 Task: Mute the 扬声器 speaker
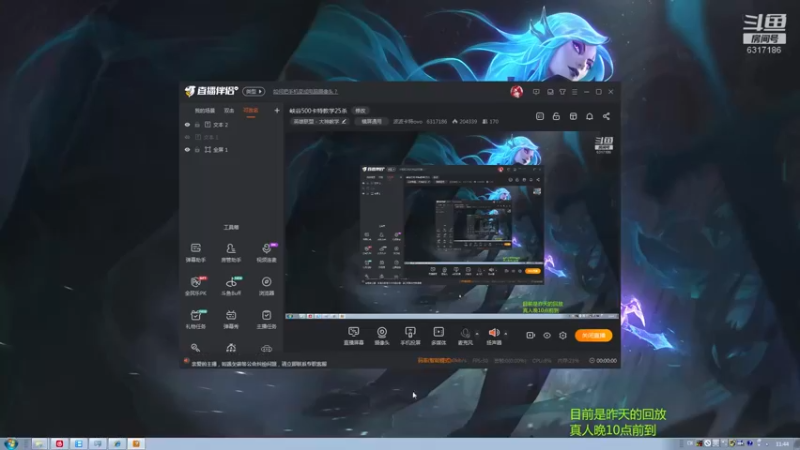click(494, 336)
